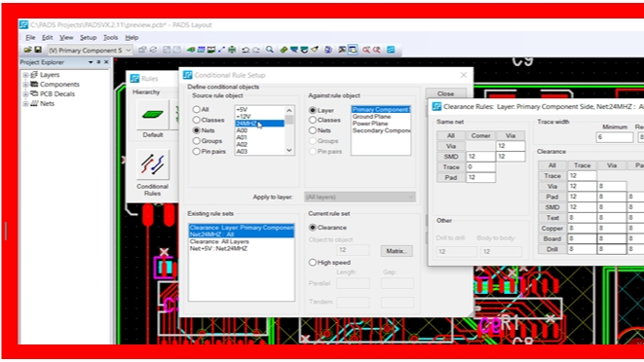The width and height of the screenshot is (644, 362).
Task: Select Ground Plane in against layer list
Action: click(372, 117)
